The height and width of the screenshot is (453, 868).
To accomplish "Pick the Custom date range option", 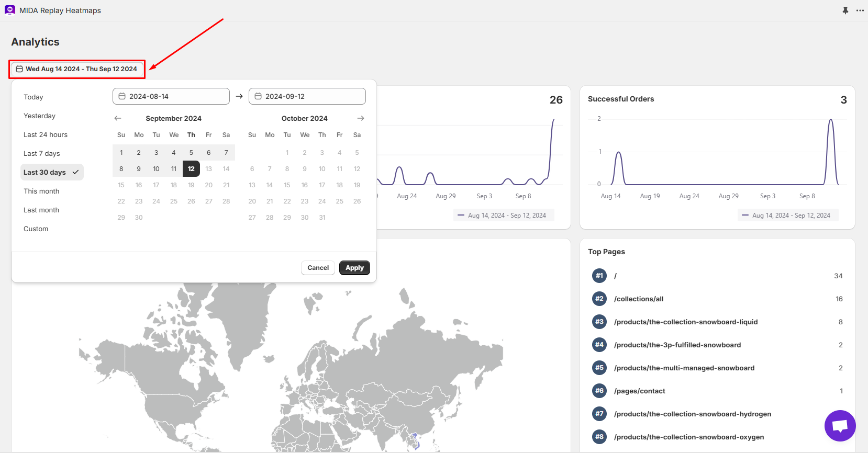I will (x=36, y=229).
